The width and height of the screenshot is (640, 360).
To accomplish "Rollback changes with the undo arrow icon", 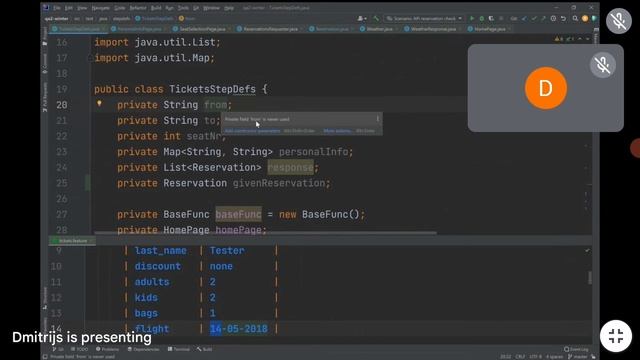I will (x=563, y=18).
